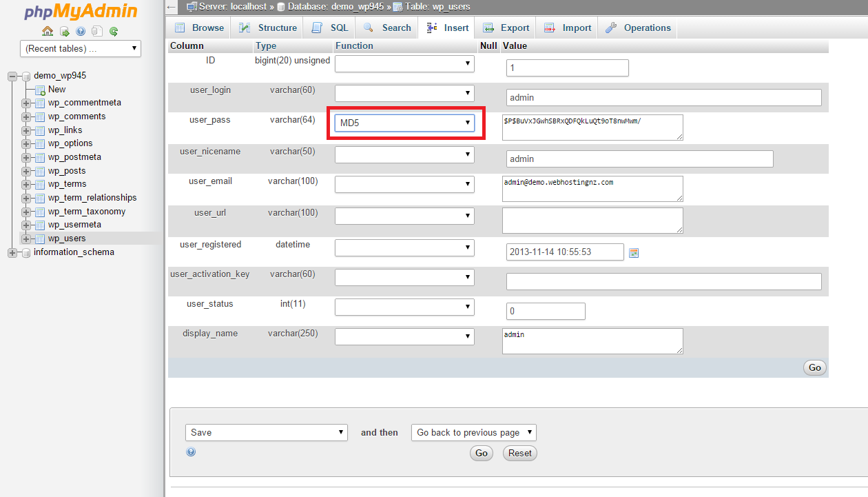Open the calendar picker beside user_registered
The image size is (868, 497).
pyautogui.click(x=634, y=253)
